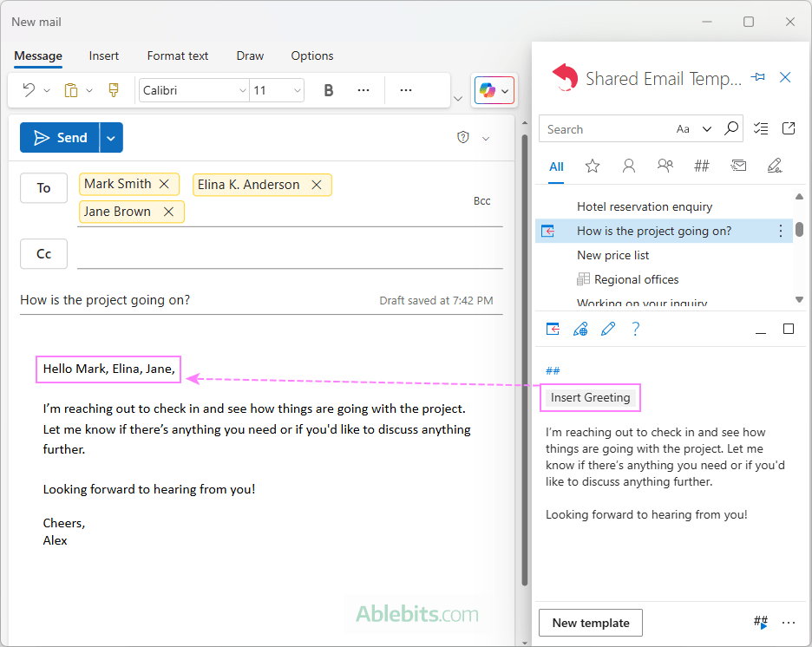Click the Edit template pencil icon

608,329
